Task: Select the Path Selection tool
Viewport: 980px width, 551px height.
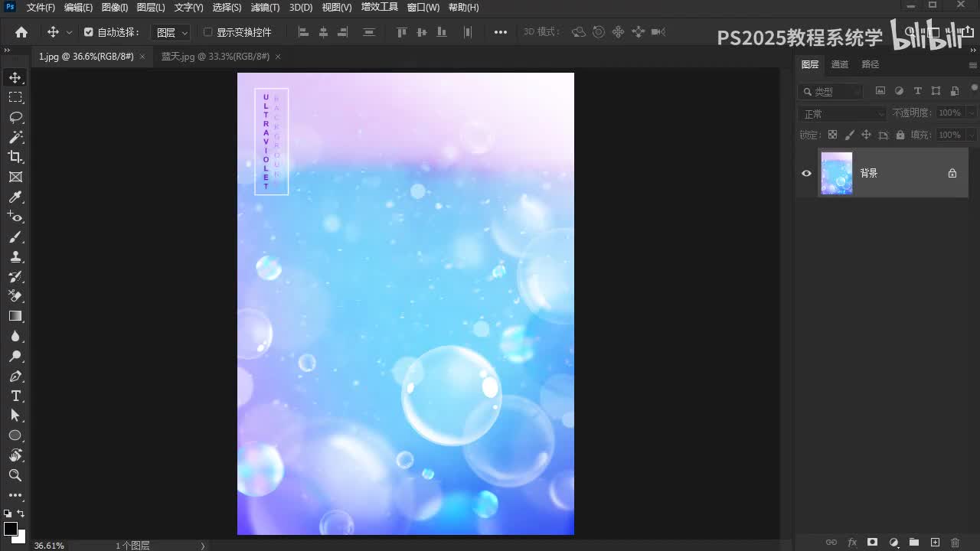Action: click(15, 416)
